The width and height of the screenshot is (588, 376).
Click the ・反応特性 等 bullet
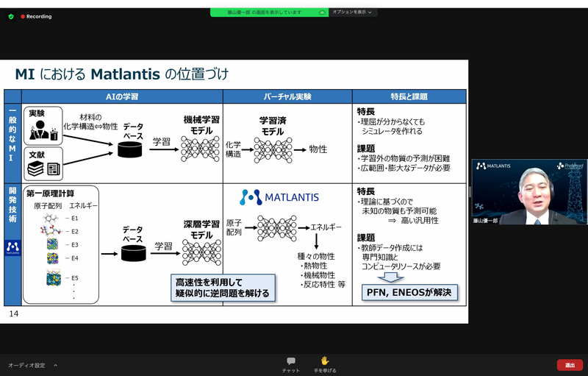pyautogui.click(x=323, y=285)
